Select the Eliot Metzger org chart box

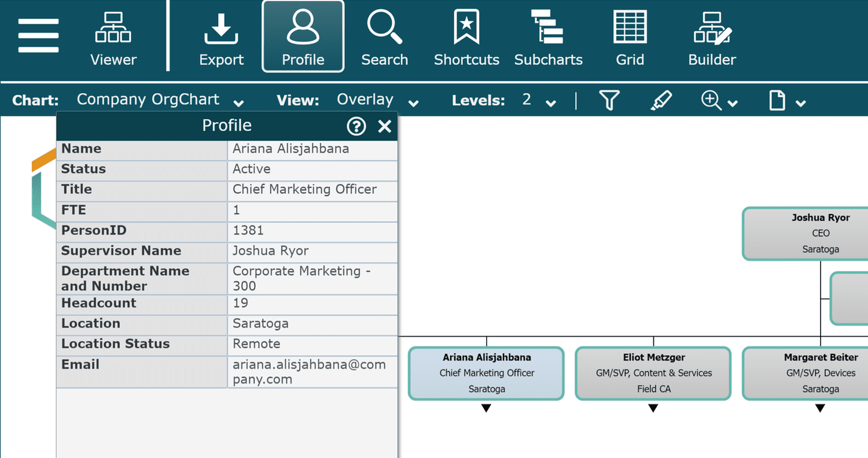tap(653, 373)
